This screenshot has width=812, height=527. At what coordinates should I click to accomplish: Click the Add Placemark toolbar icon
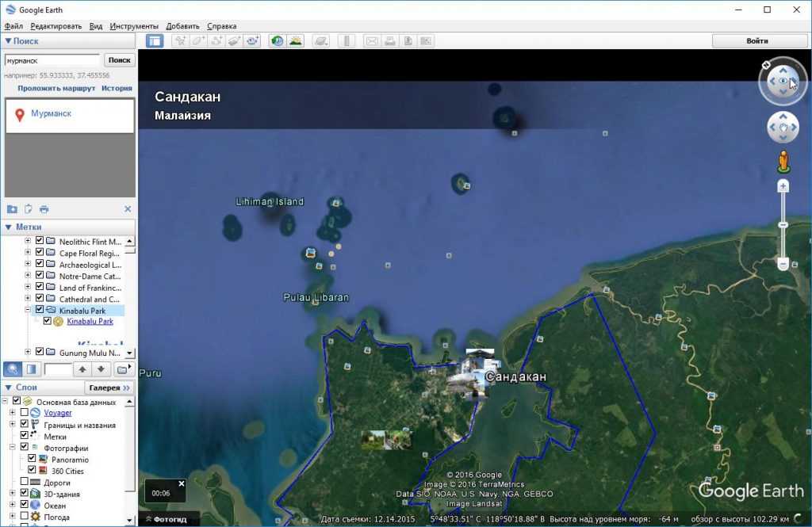180,41
